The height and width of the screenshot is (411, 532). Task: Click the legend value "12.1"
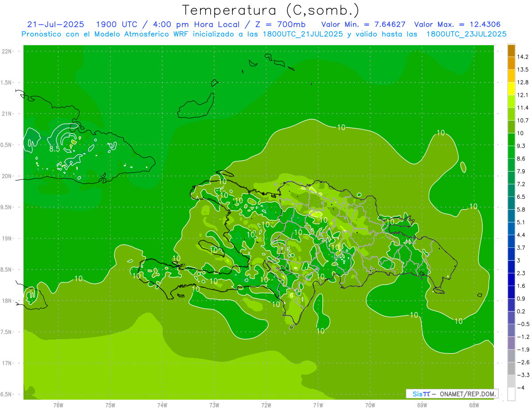coord(524,95)
